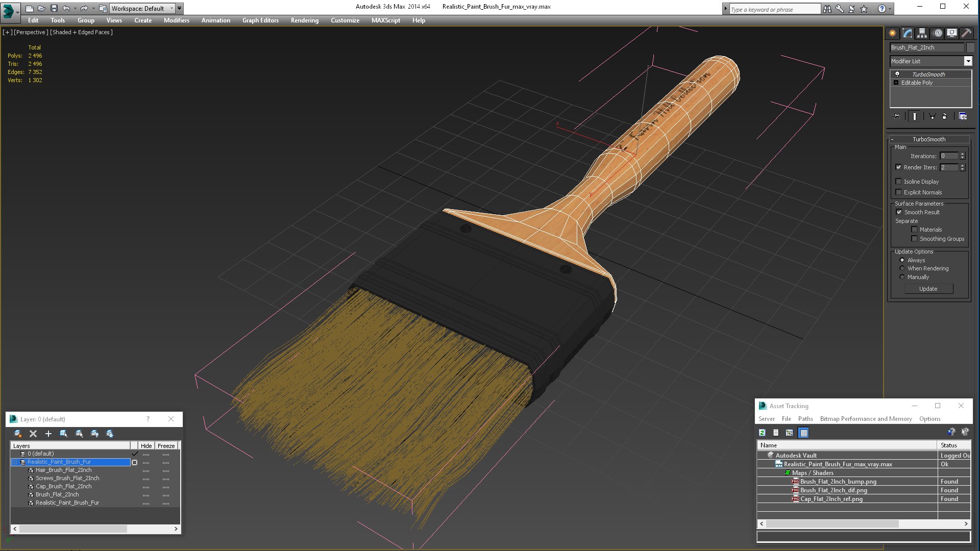Viewport: 980px width, 551px height.
Task: Collapse Realistic_Paint_Brush_Fur layer tree
Action: coord(15,462)
